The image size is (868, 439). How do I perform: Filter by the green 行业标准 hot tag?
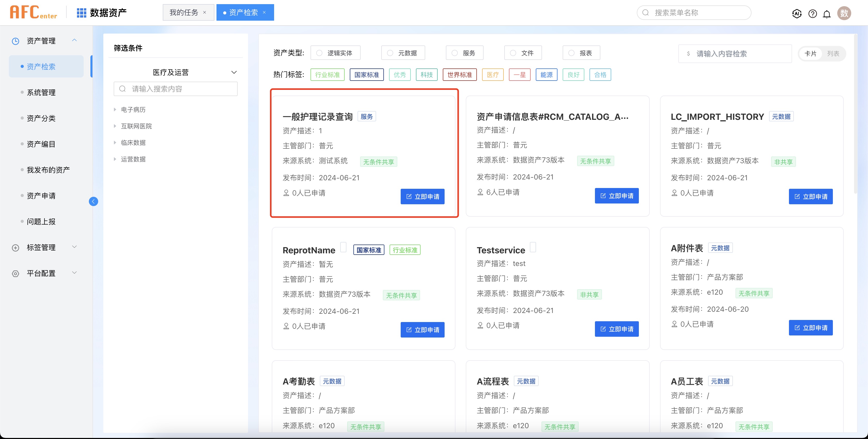(328, 74)
